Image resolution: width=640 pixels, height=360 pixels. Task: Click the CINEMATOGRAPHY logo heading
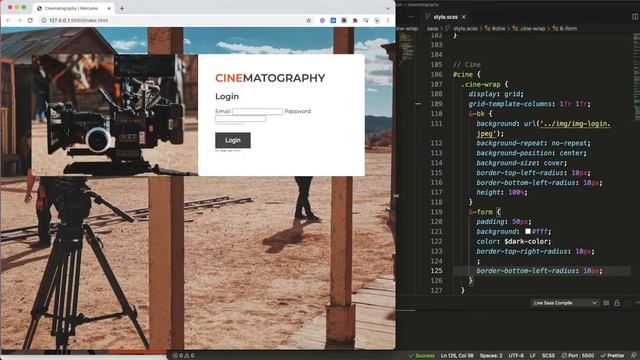point(270,78)
